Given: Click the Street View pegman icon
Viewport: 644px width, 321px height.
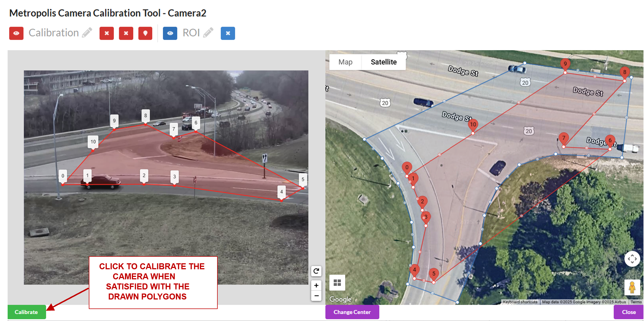Looking at the screenshot, I should coord(632,287).
